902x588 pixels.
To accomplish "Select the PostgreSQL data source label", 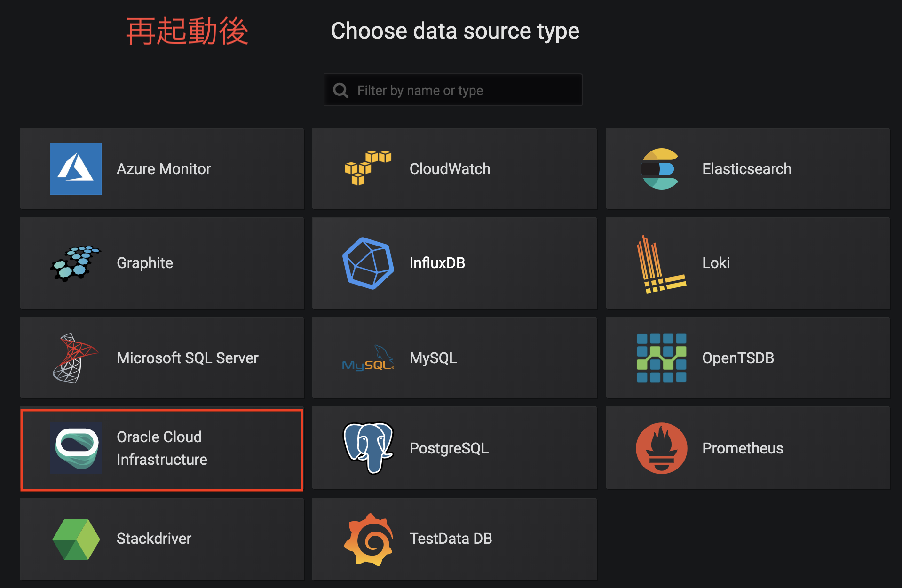I will pyautogui.click(x=449, y=448).
